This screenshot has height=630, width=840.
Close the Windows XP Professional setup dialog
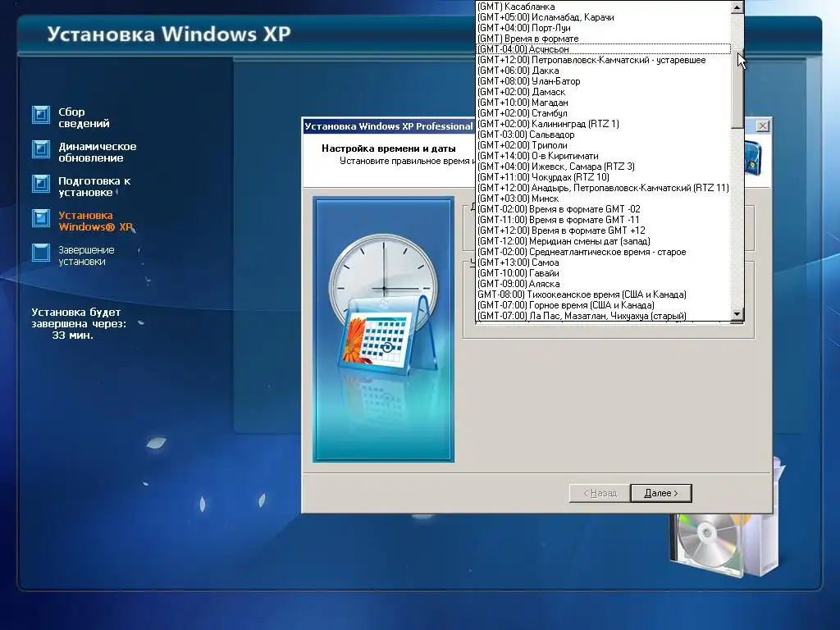click(762, 126)
